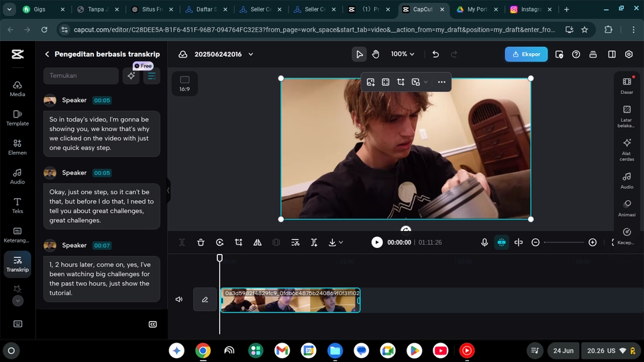
Task: Open the Files app in the shelf
Action: pyautogui.click(x=335, y=351)
